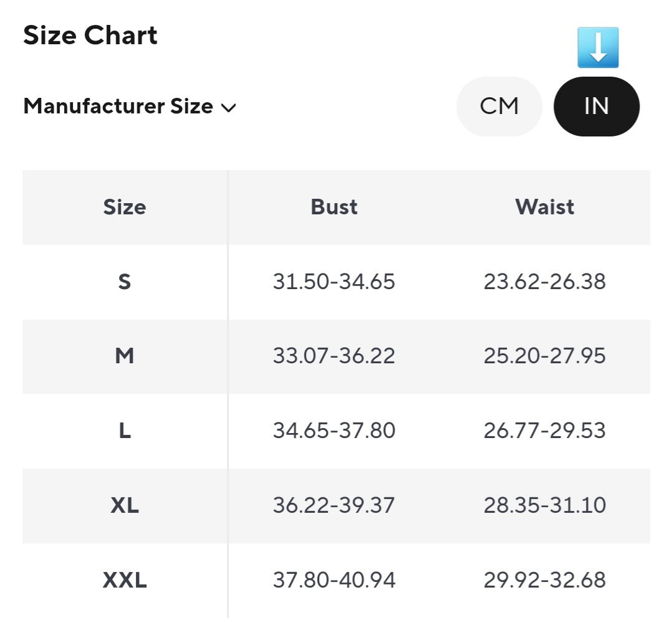Image resolution: width=672 pixels, height=625 pixels.
Task: Click the Size column header
Action: tap(125, 207)
